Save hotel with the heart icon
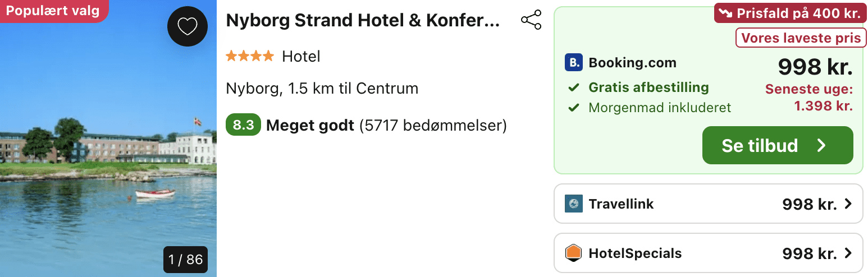Screen dimensions: 868x277 pos(188,26)
